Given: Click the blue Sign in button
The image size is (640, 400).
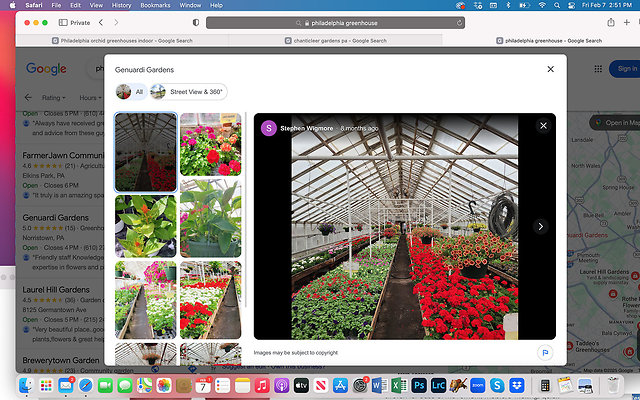Looking at the screenshot, I should point(626,69).
